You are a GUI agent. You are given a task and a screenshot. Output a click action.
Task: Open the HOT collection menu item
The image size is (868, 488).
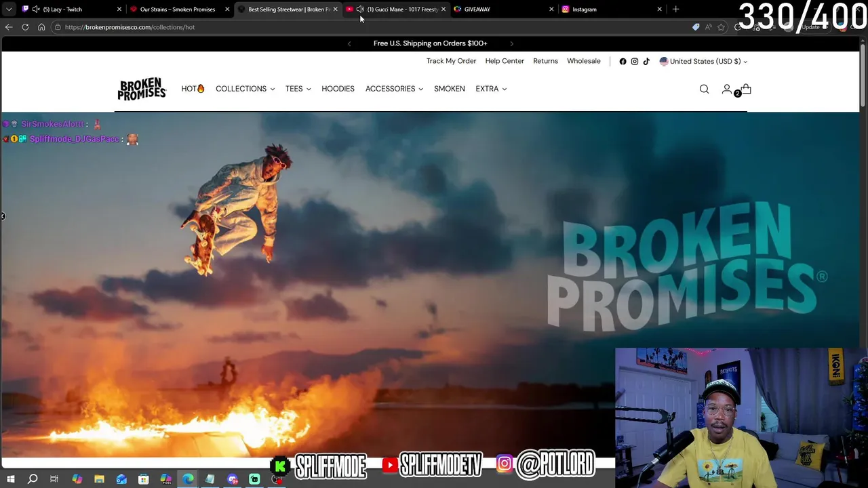[x=193, y=89]
